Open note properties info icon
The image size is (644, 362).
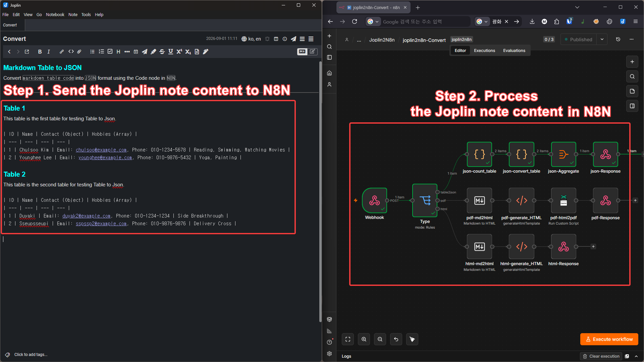(285, 39)
